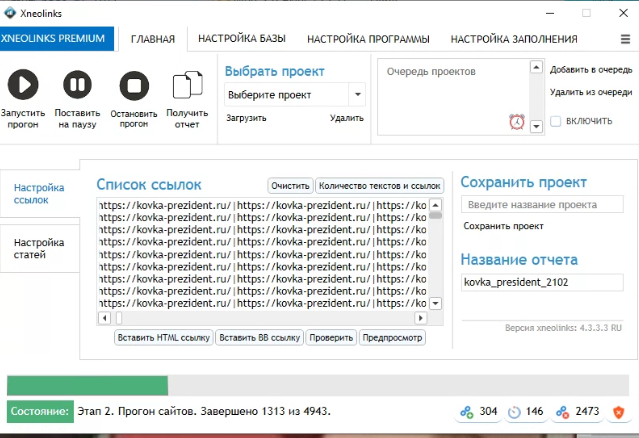639x438 pixels.
Task: Click the vertical scrollbar thumb in links list
Action: click(435, 215)
